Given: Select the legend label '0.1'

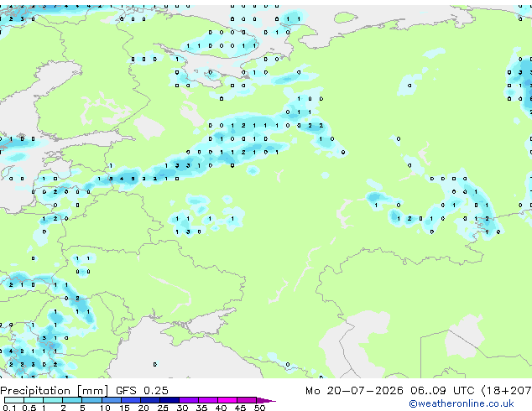Looking at the screenshot, I should 9,408.
